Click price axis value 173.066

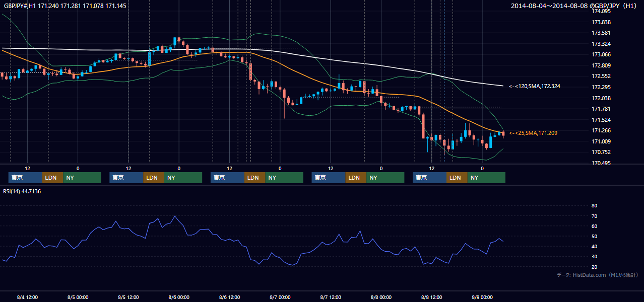[x=601, y=54]
